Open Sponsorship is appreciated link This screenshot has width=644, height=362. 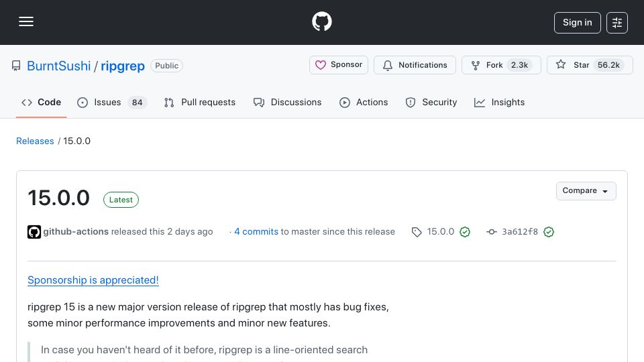click(x=93, y=280)
